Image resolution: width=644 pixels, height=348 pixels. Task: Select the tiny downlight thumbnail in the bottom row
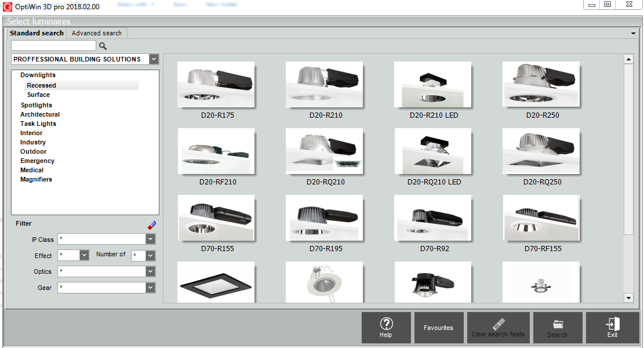(x=541, y=282)
